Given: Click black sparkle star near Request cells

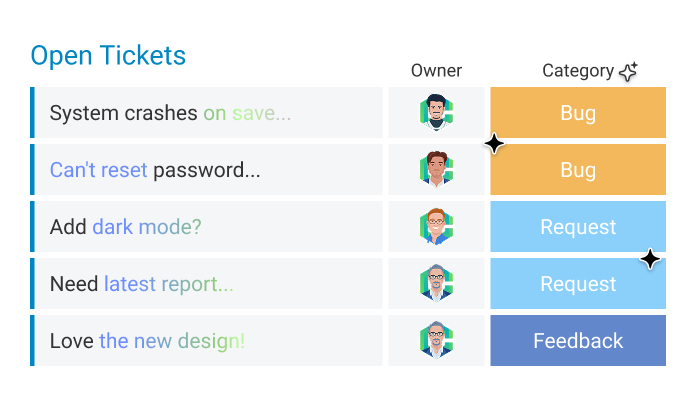Looking at the screenshot, I should 650,259.
